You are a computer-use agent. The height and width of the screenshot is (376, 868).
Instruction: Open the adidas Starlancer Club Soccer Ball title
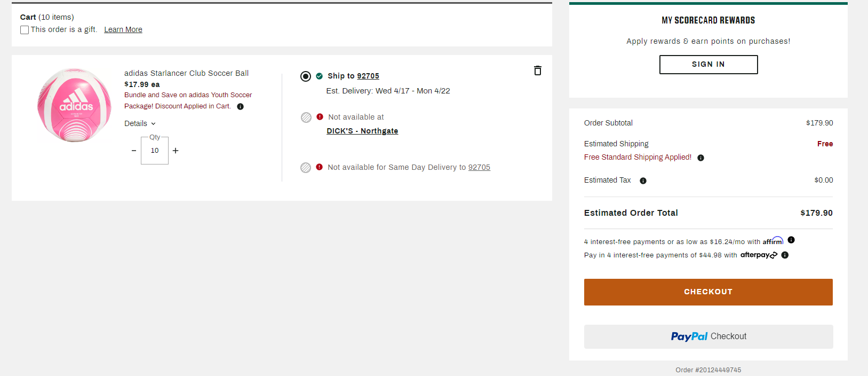(186, 73)
